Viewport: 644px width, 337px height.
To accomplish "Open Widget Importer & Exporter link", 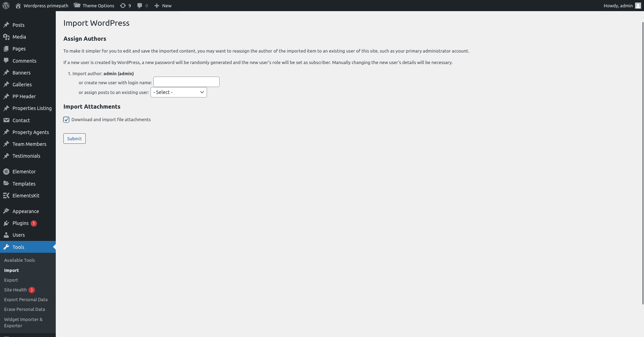I will (23, 322).
